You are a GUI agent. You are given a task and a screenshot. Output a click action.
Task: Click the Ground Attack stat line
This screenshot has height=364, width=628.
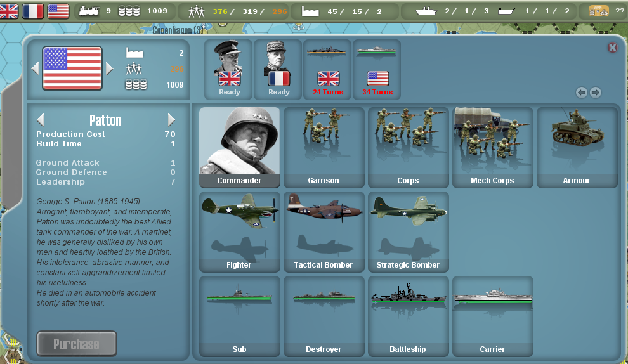(106, 162)
